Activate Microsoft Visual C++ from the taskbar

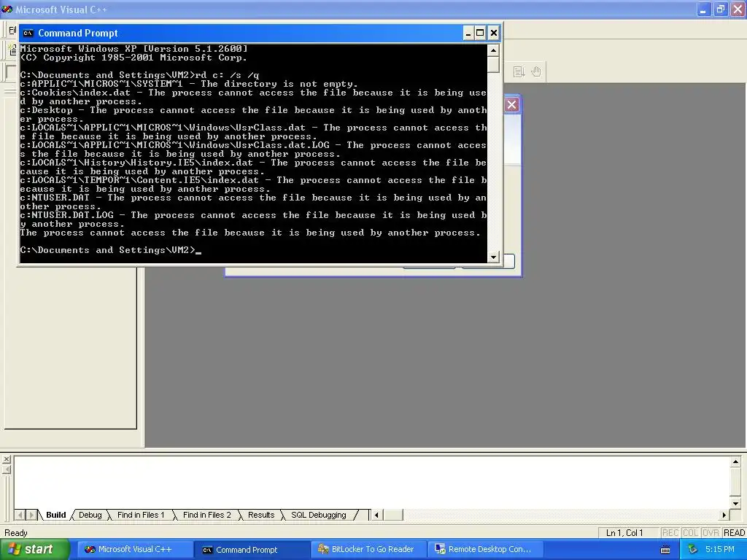click(x=135, y=549)
